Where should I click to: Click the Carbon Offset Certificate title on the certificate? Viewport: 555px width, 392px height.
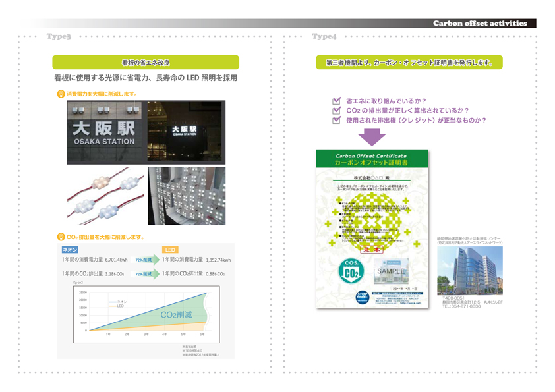(371, 156)
